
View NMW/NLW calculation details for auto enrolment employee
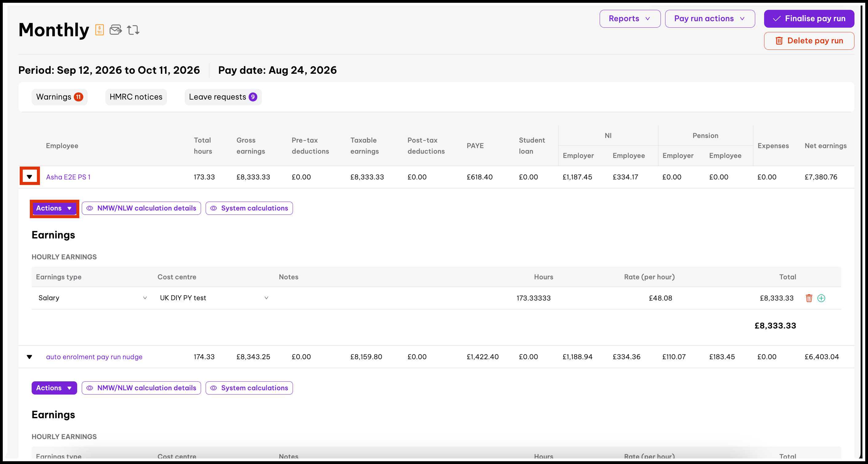(x=141, y=388)
